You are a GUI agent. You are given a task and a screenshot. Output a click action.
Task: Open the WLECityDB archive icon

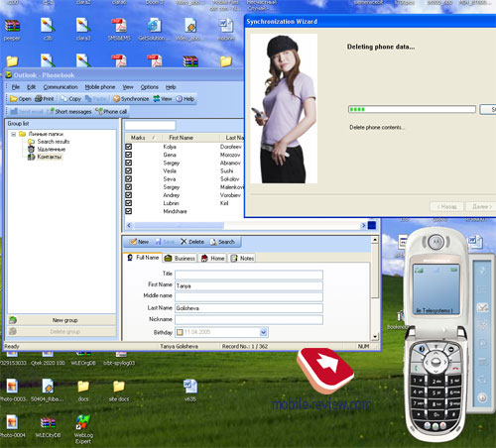tap(48, 426)
